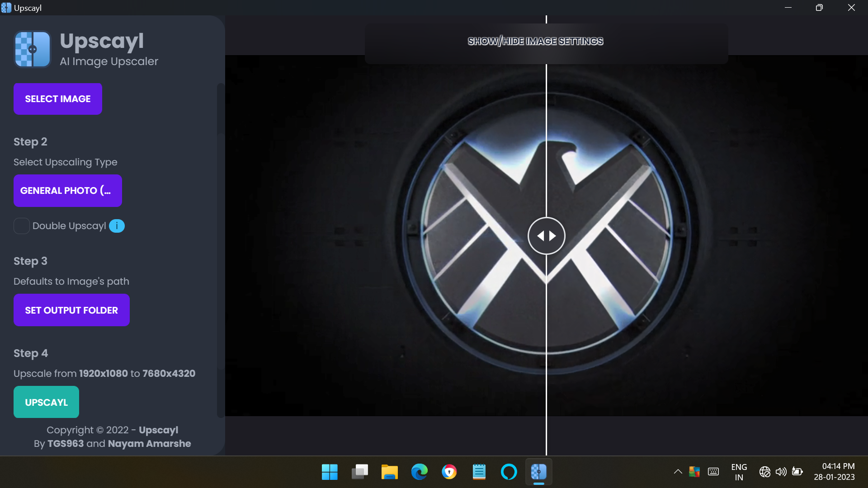
Task: Click the Step 2 heading text
Action: [x=30, y=142]
